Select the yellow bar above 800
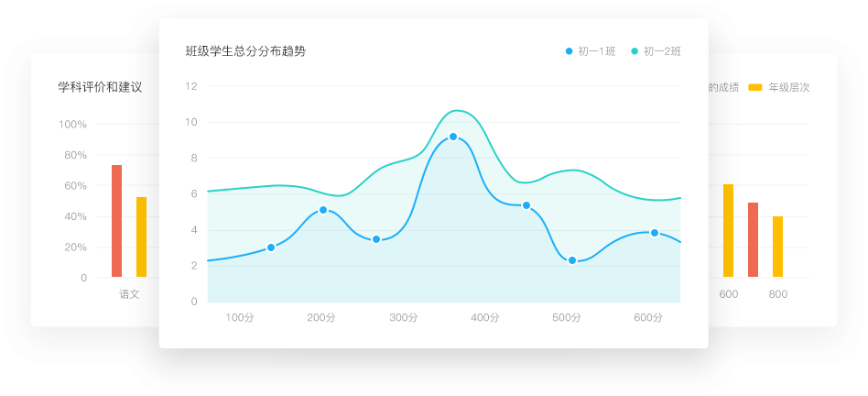 pyautogui.click(x=777, y=246)
